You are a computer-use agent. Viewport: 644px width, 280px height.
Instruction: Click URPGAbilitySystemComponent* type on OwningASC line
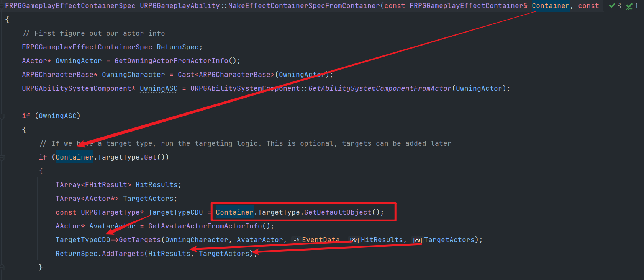79,88
